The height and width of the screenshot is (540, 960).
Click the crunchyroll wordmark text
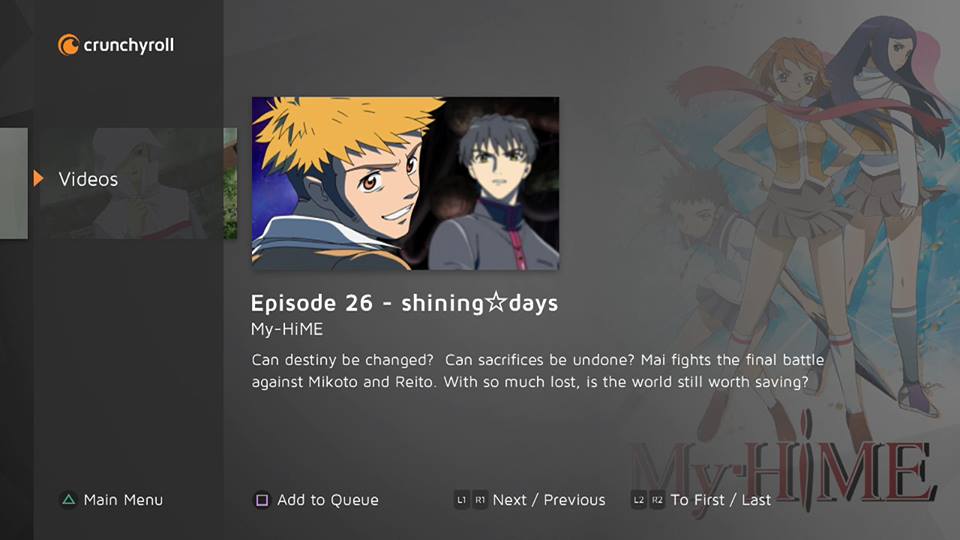click(x=129, y=45)
